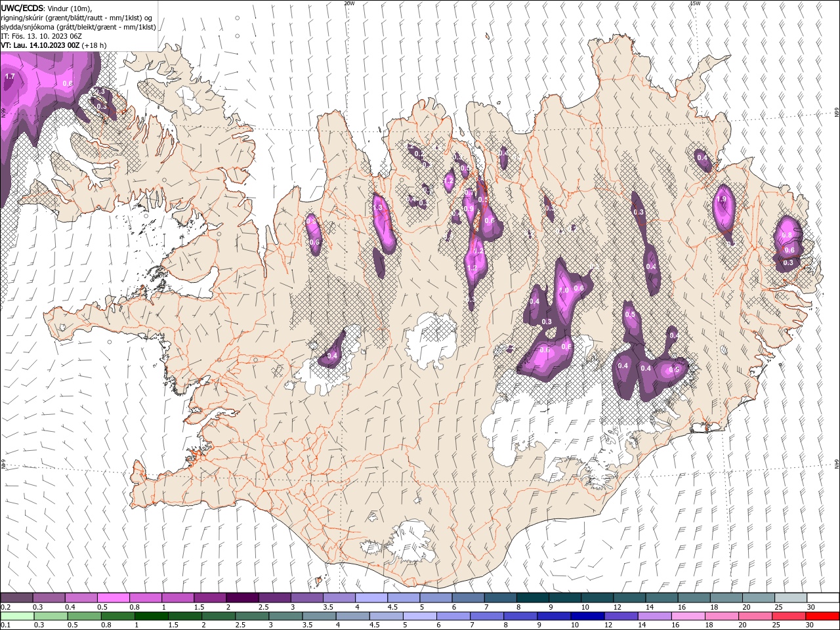Click the '0.8' value in the easternmost precipitation cell
The image size is (840, 630).
[787, 235]
